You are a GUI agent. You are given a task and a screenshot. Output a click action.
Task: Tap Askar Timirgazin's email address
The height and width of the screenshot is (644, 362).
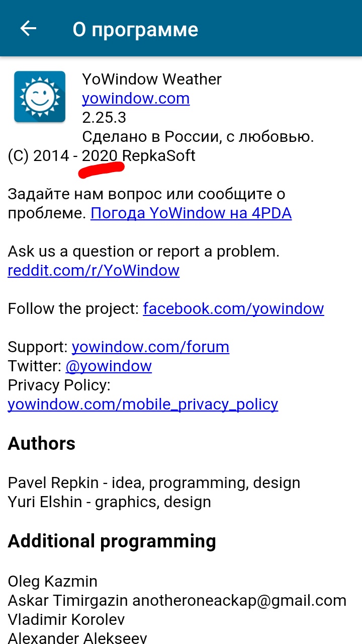coord(239,601)
